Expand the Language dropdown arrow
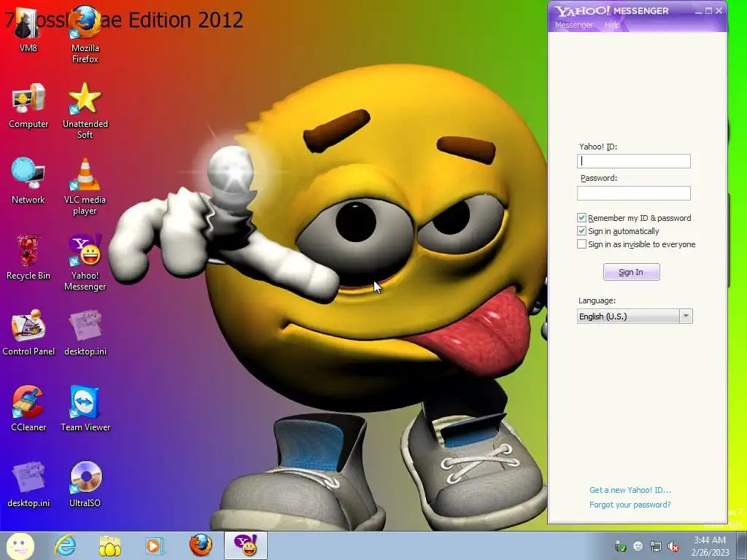 pyautogui.click(x=686, y=316)
